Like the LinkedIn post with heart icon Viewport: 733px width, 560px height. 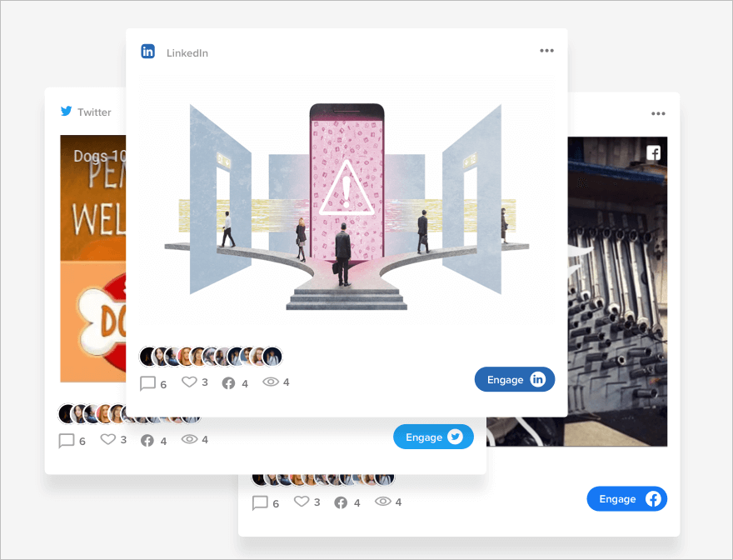189,382
